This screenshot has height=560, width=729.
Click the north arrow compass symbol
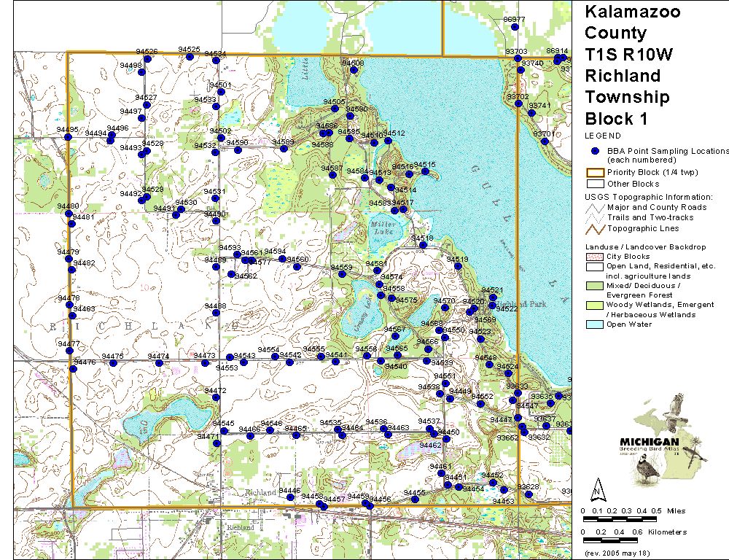click(597, 488)
